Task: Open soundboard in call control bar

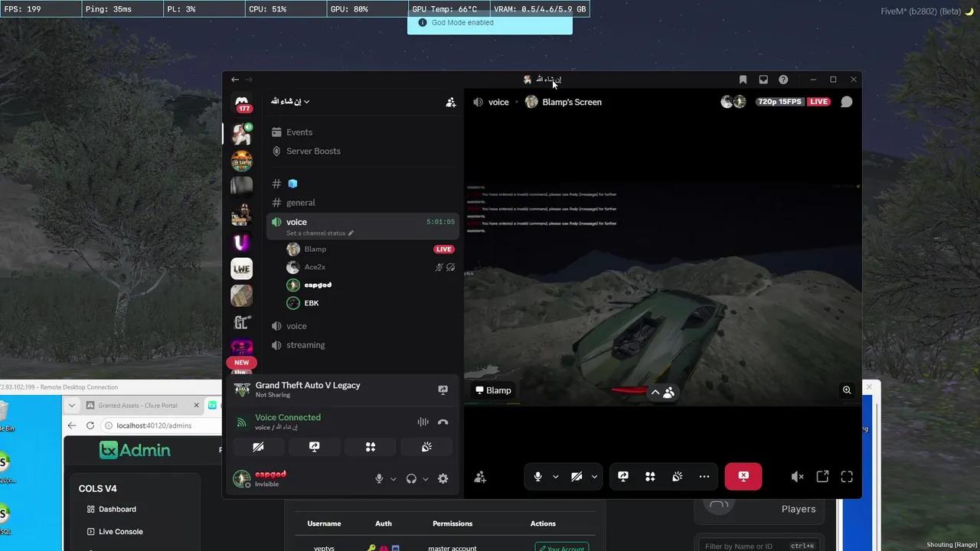Action: (x=678, y=477)
